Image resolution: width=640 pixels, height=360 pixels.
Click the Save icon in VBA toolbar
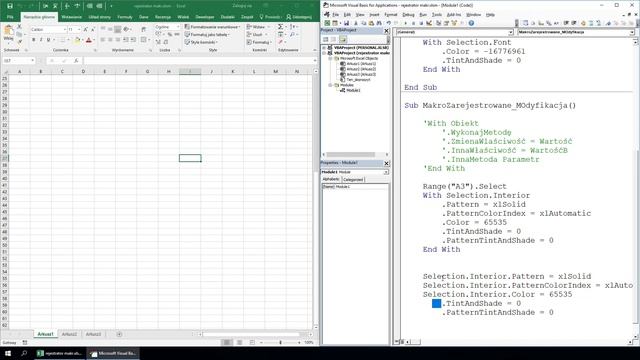coord(346,23)
